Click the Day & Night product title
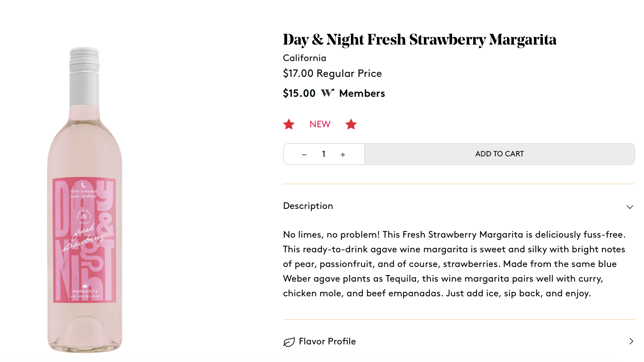The height and width of the screenshot is (362, 644). coord(419,40)
